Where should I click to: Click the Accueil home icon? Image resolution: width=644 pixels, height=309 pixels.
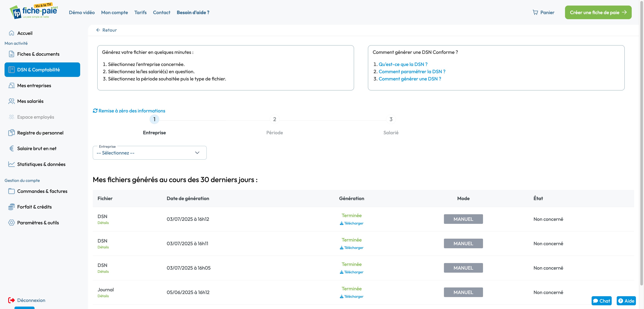point(11,33)
